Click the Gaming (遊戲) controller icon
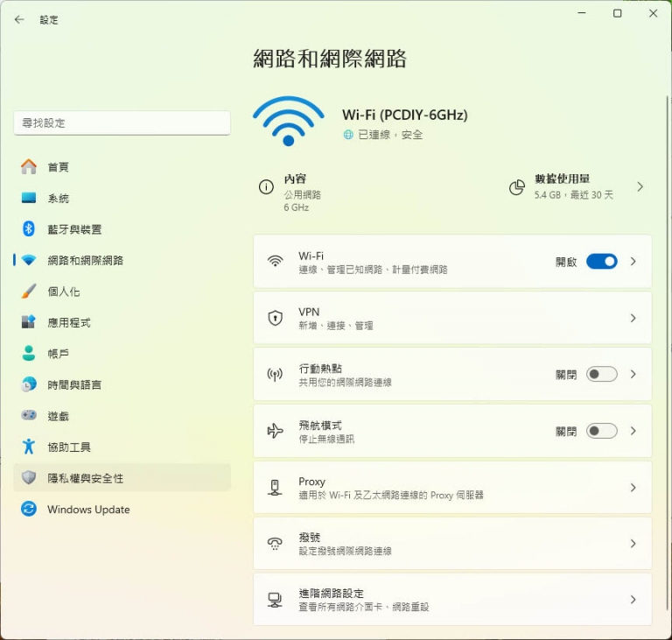Viewport: 672px width, 640px height. (29, 415)
